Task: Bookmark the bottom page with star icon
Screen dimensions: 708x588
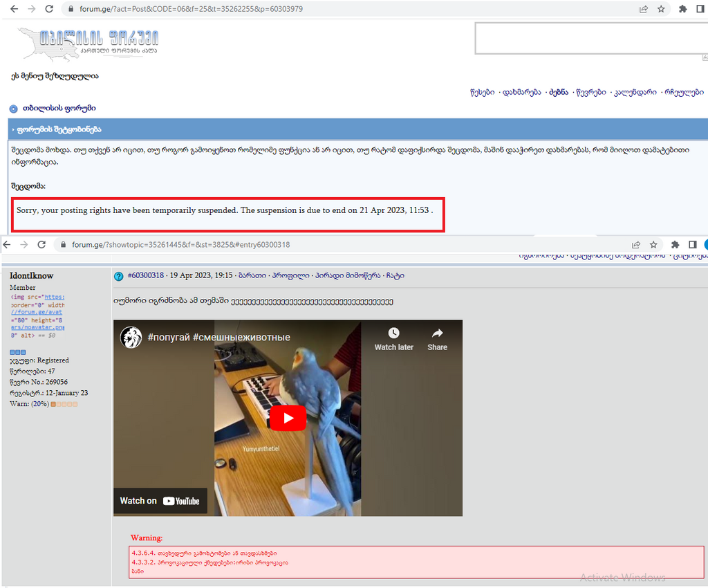Action: coord(653,245)
